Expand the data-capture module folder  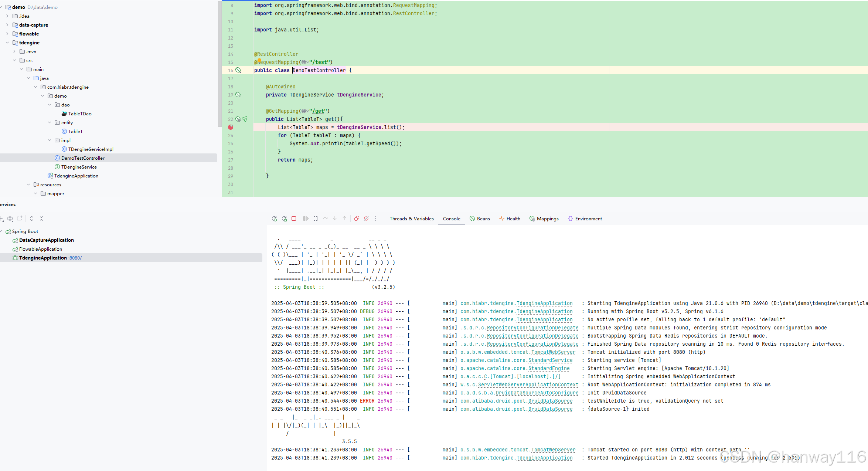(x=7, y=25)
